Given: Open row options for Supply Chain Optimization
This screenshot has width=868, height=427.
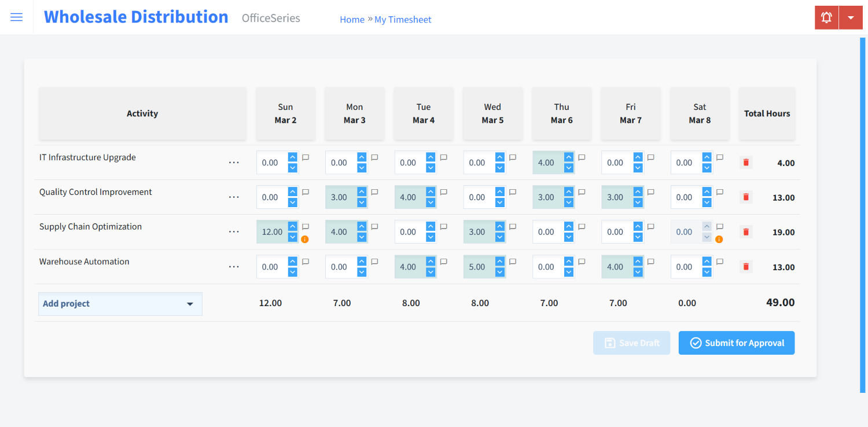Looking at the screenshot, I should point(234,231).
